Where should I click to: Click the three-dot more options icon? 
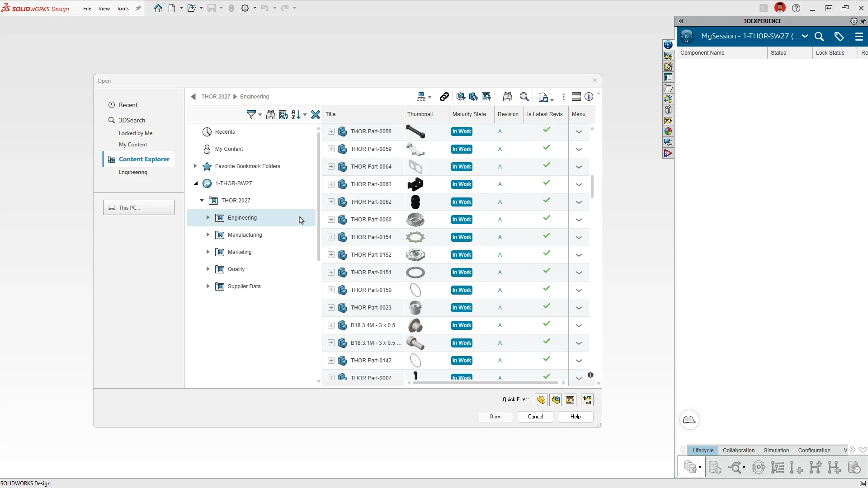click(x=564, y=97)
